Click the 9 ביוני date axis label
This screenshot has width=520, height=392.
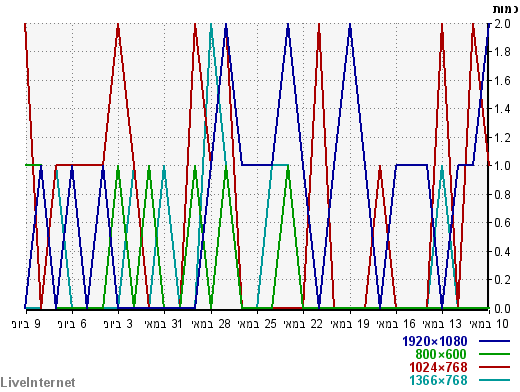[26, 324]
